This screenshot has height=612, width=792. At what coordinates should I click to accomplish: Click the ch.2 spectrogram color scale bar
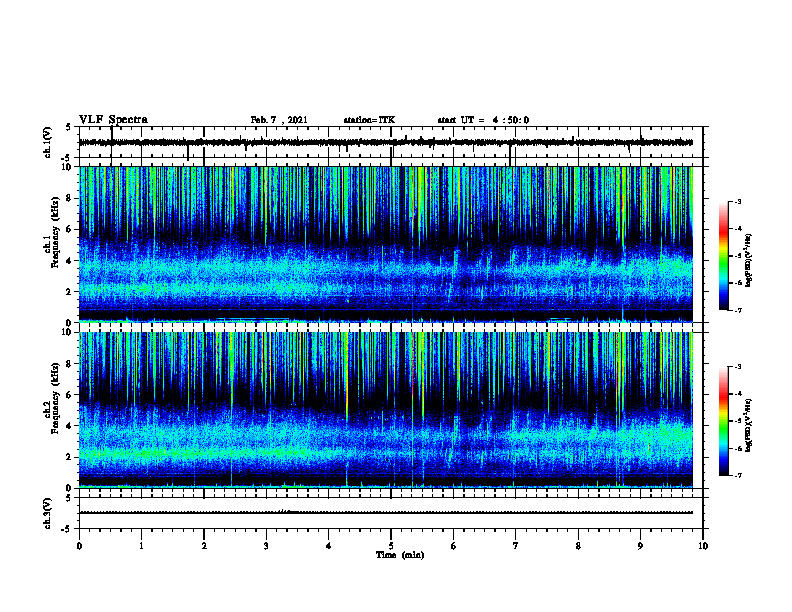pos(724,421)
